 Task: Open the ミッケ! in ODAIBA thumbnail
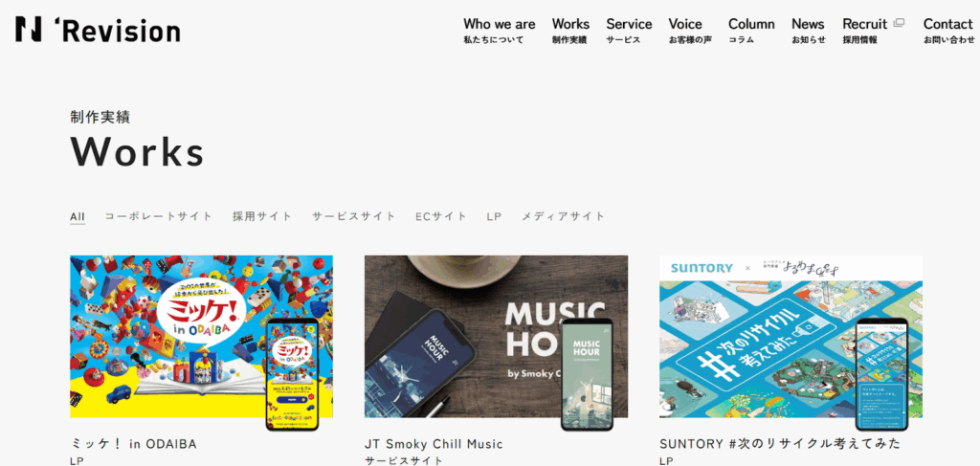click(201, 337)
